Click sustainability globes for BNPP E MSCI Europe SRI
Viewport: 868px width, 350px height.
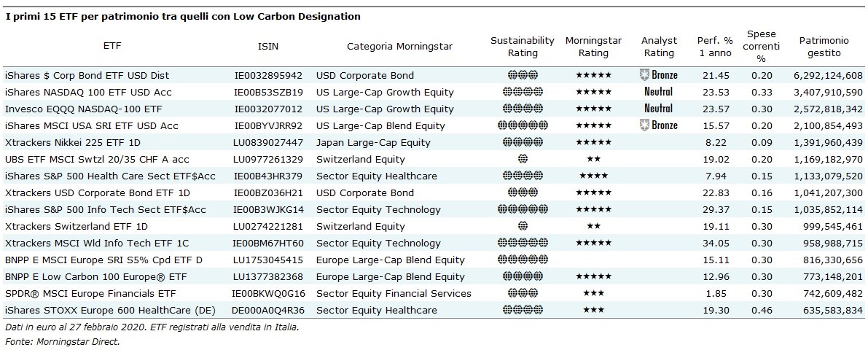522,260
